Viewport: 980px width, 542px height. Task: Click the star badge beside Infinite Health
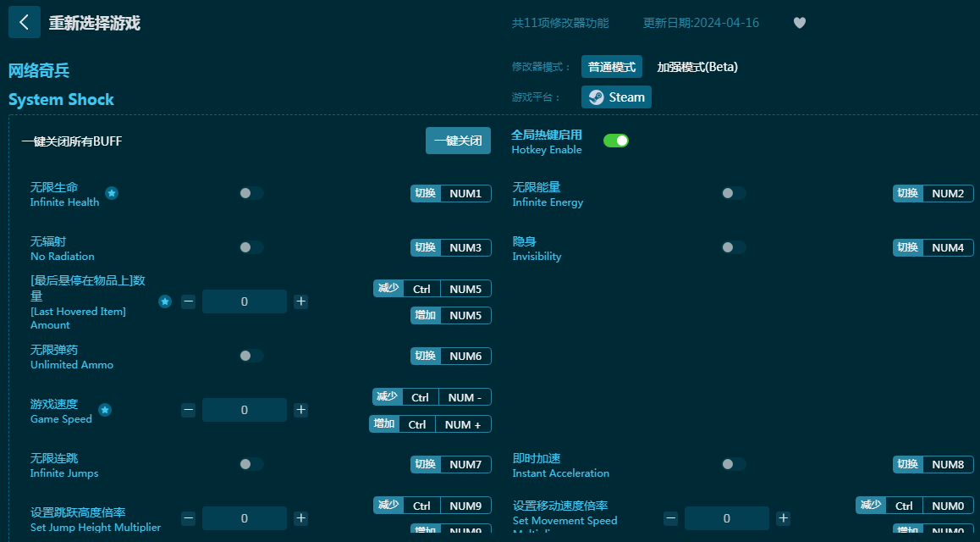(x=111, y=193)
